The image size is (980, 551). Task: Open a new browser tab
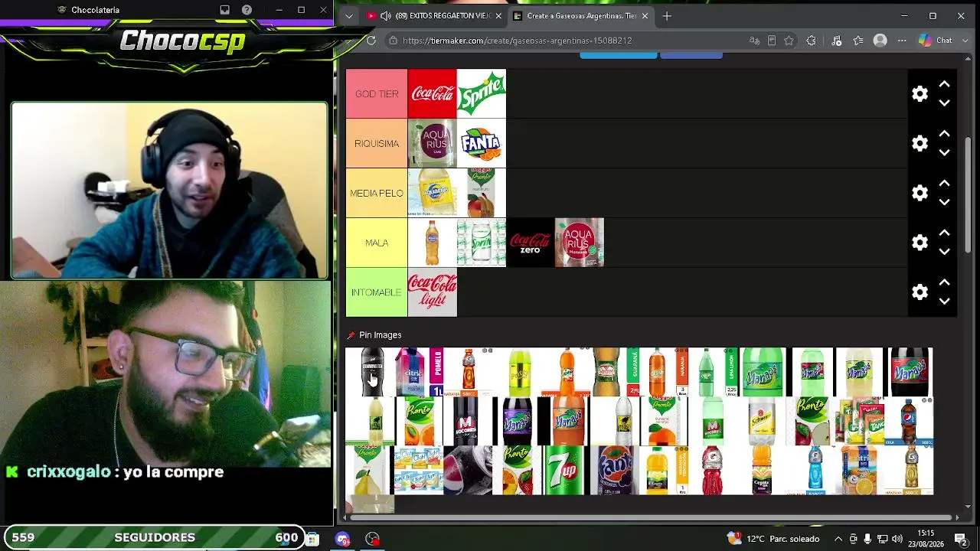tap(667, 16)
